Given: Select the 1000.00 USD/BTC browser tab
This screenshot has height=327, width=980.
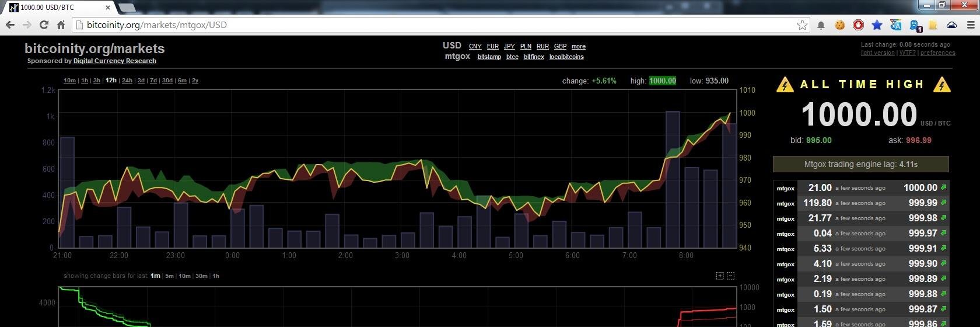Looking at the screenshot, I should pyautogui.click(x=60, y=8).
